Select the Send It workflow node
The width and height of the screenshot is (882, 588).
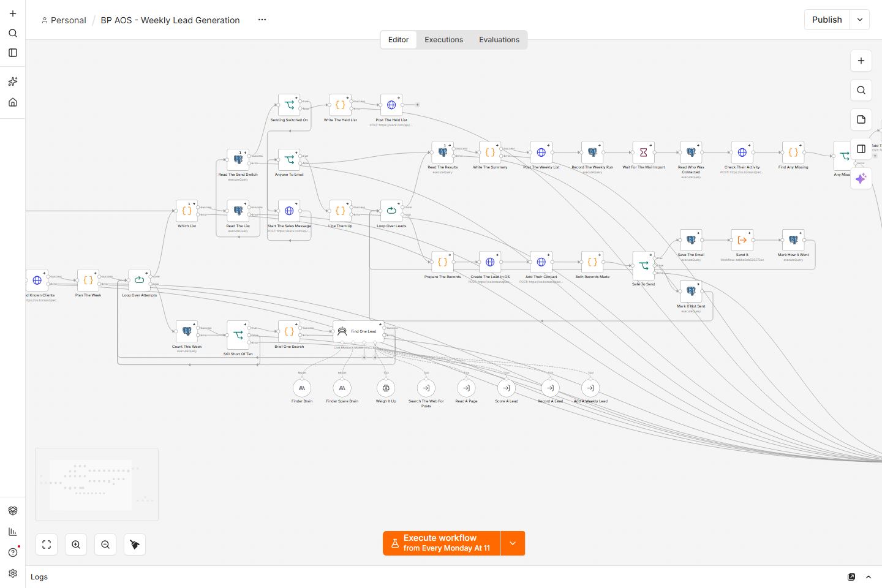[x=742, y=240]
